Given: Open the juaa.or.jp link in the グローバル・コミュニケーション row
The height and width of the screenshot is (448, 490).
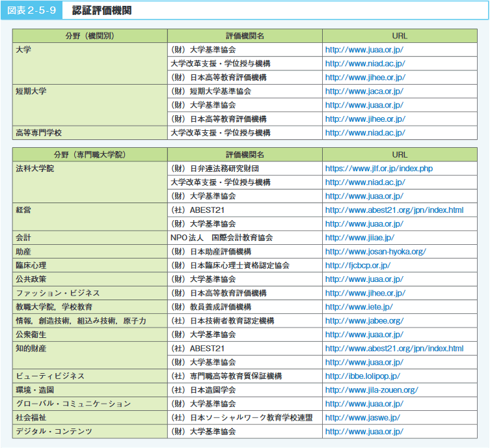Looking at the screenshot, I should click(364, 404).
